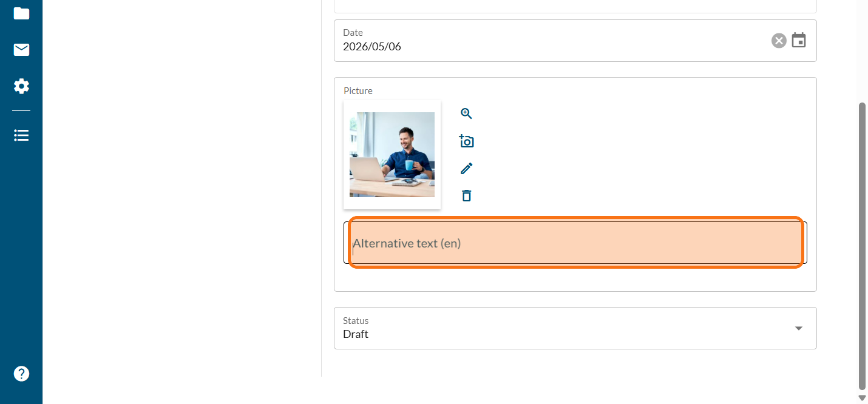Image resolution: width=868 pixels, height=404 pixels.
Task: Expand the Status dropdown arrow
Action: point(799,328)
